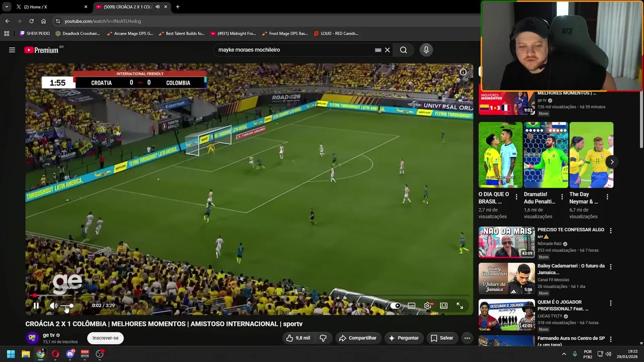Viewport: 644px width, 362px height.
Task: Open options for 'O DIA QUE O BRASIL' short
Action: pos(516,197)
